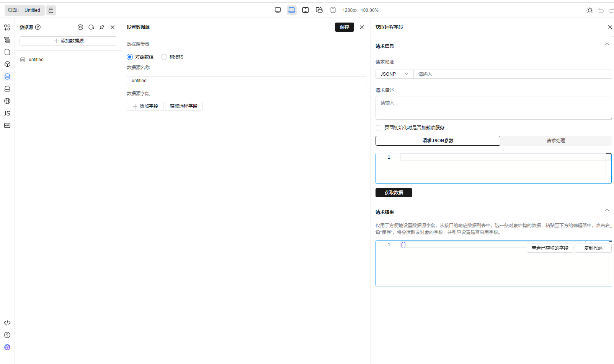This screenshot has width=614, height=364.
Task: Open the hexagon settings icon in 数据源 panel
Action: (80, 27)
